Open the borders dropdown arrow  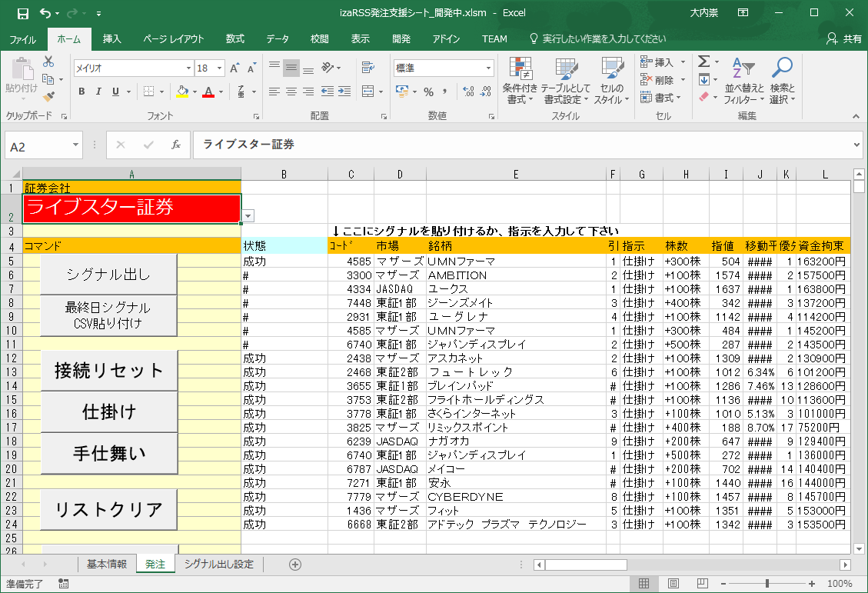161,92
